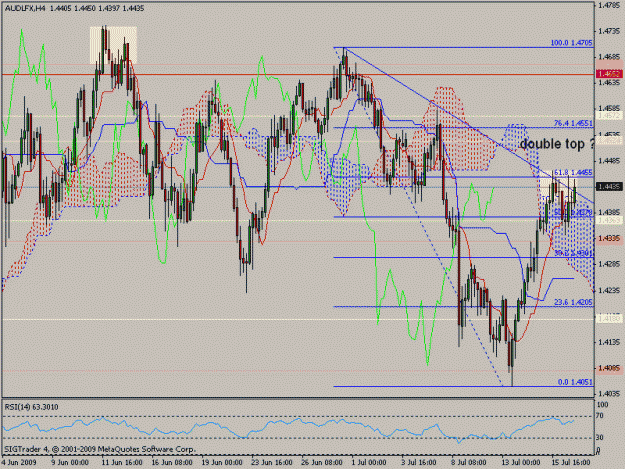Image resolution: width=625 pixels, height=469 pixels.
Task: Click the 1.4135 price axis value
Action: point(609,342)
